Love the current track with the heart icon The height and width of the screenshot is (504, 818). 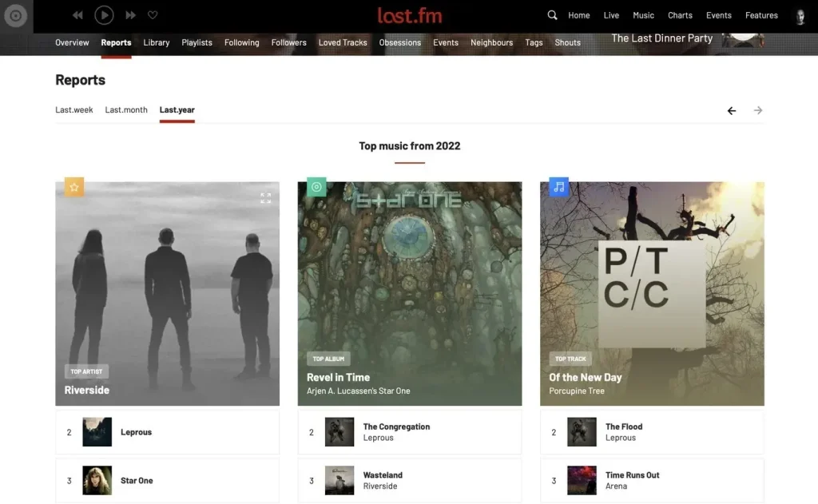(x=153, y=14)
